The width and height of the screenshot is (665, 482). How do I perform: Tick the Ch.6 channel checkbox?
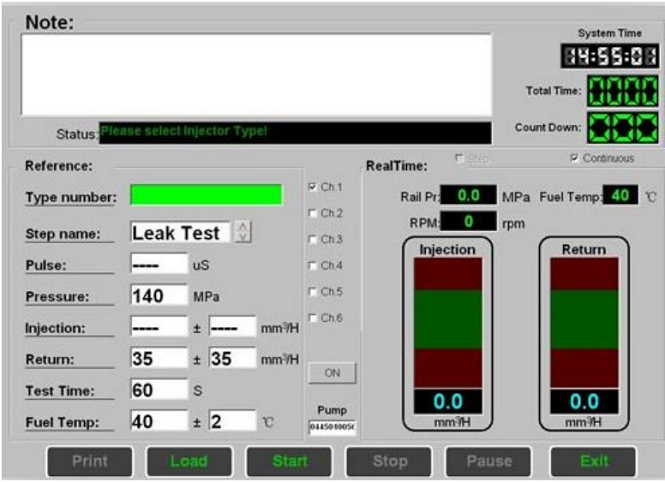tap(314, 318)
